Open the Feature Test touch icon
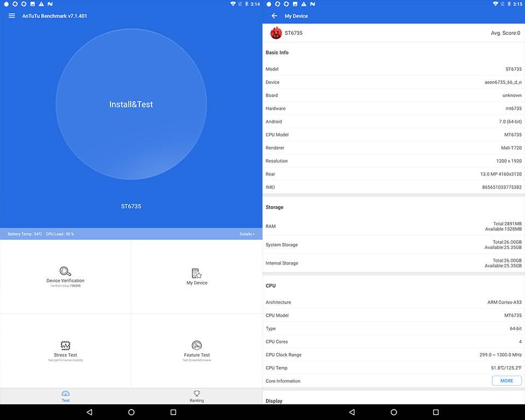The width and height of the screenshot is (525, 420). pyautogui.click(x=197, y=346)
